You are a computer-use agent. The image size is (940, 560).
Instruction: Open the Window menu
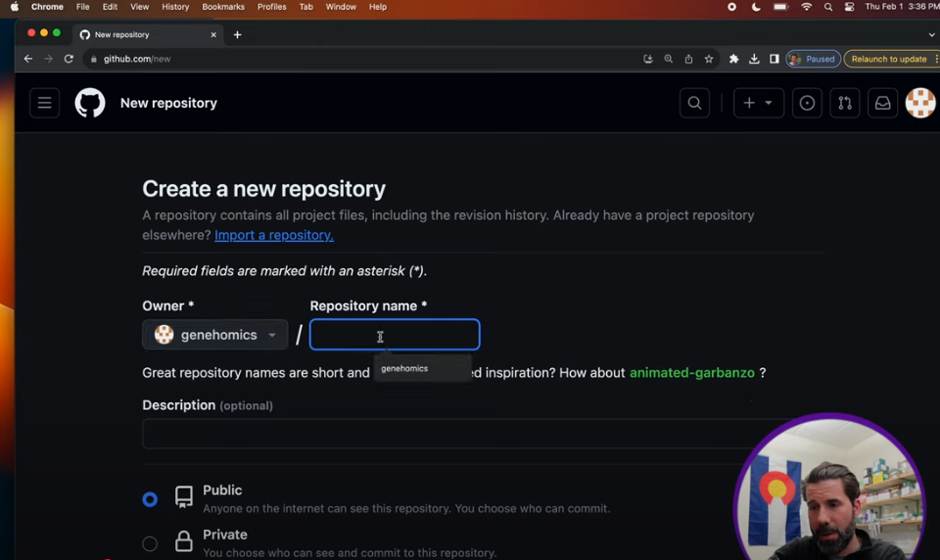pyautogui.click(x=341, y=7)
